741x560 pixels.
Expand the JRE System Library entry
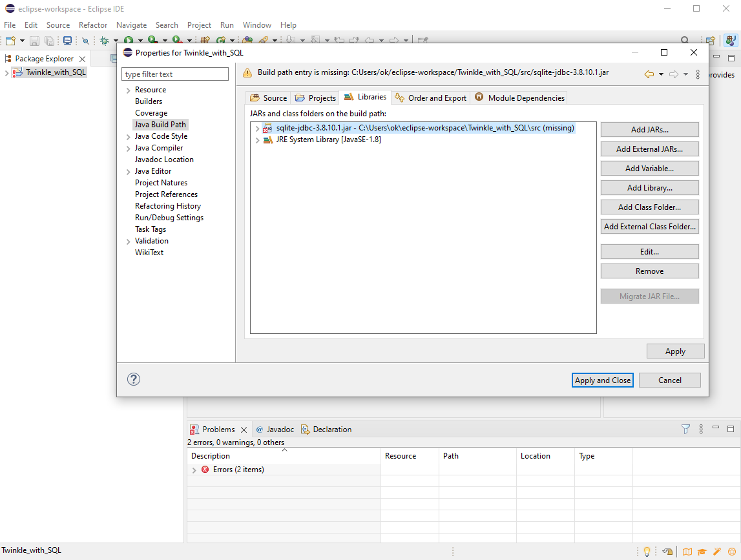(x=258, y=140)
